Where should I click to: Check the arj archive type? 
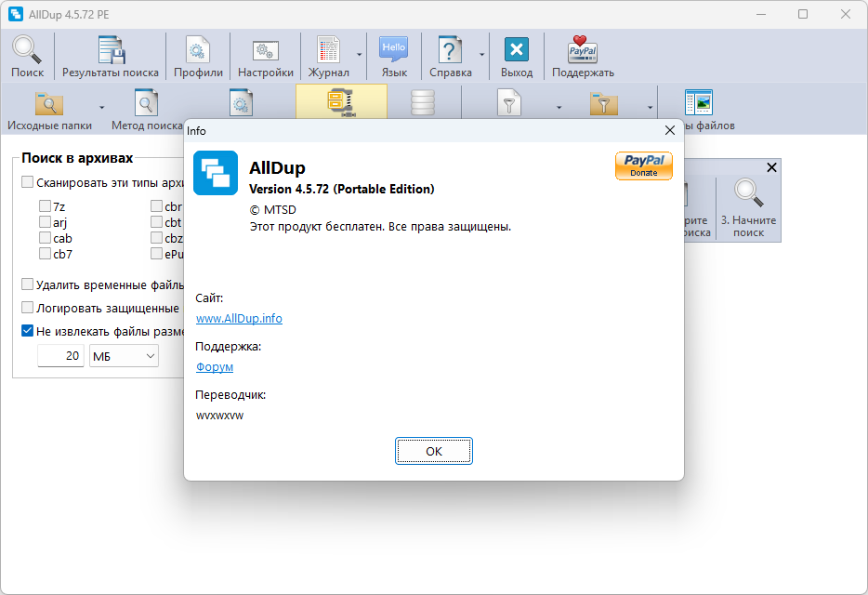(x=45, y=222)
